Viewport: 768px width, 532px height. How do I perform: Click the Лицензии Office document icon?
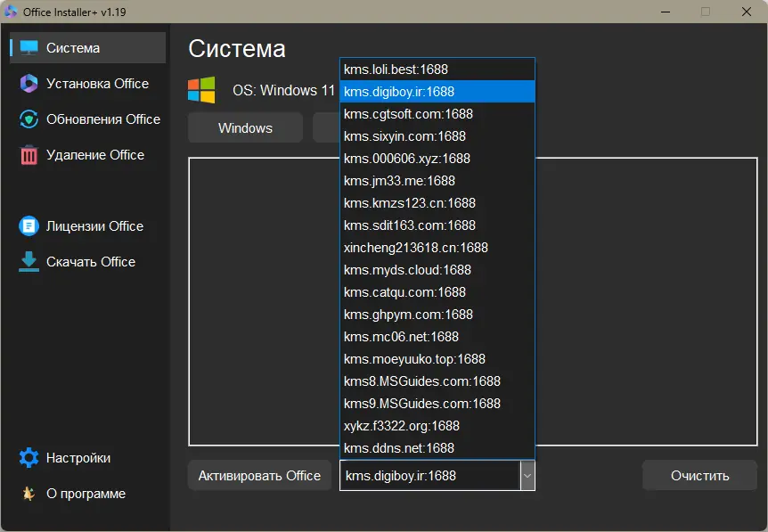coord(28,225)
